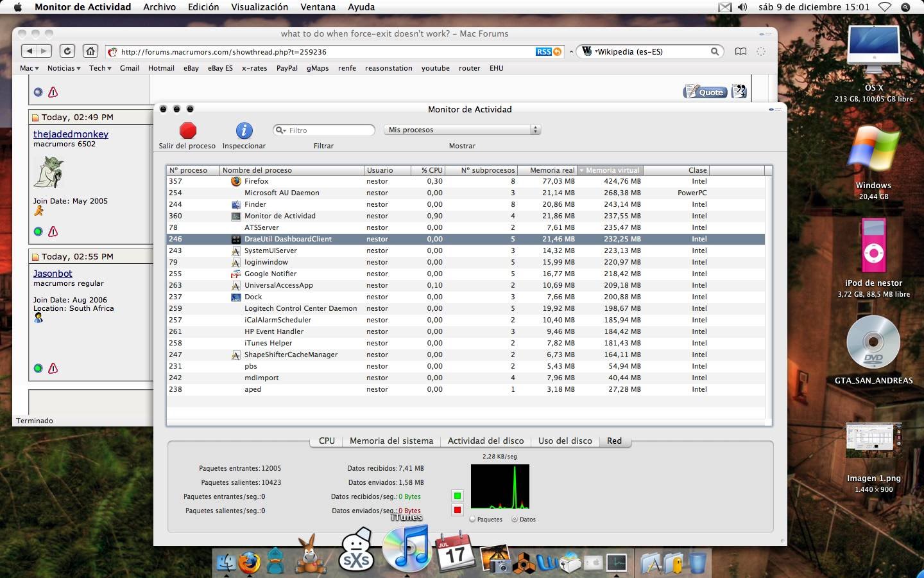Expand the Noticias bookmarks folder
Image resolution: width=924 pixels, height=578 pixels.
point(64,68)
